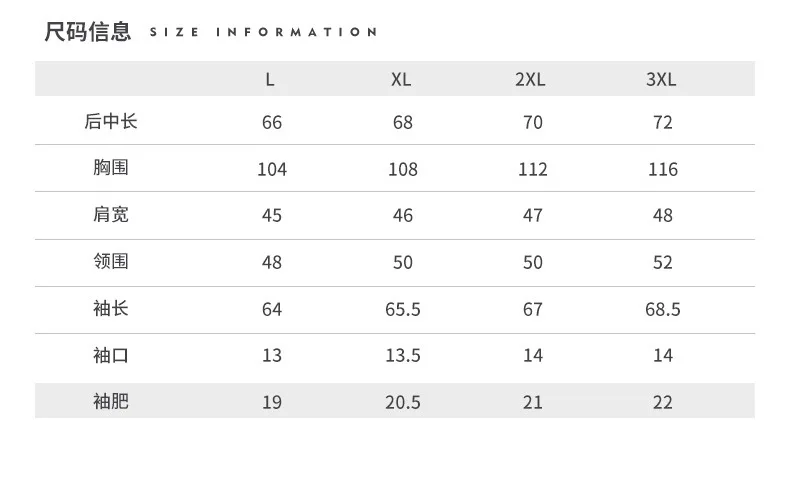Click the 袖肥 row label
Screen dimensions: 789x497
pos(111,401)
